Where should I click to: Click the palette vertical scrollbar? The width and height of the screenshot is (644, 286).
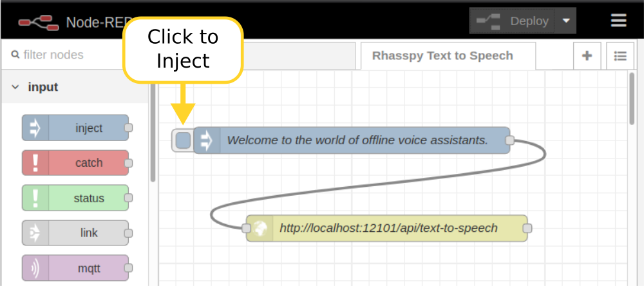153,131
